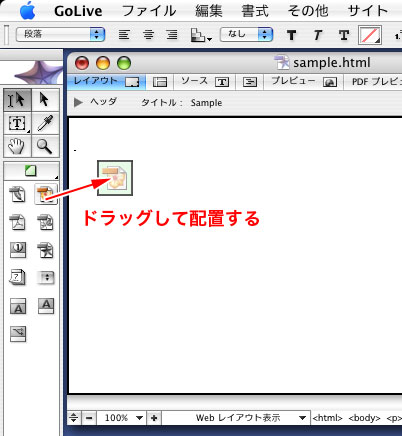Viewport: 402px width, 436px height.
Task: Align text right
Action: pyautogui.click(x=172, y=35)
